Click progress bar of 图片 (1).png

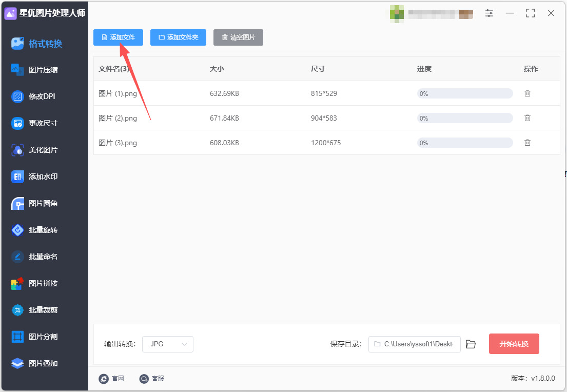coord(465,93)
